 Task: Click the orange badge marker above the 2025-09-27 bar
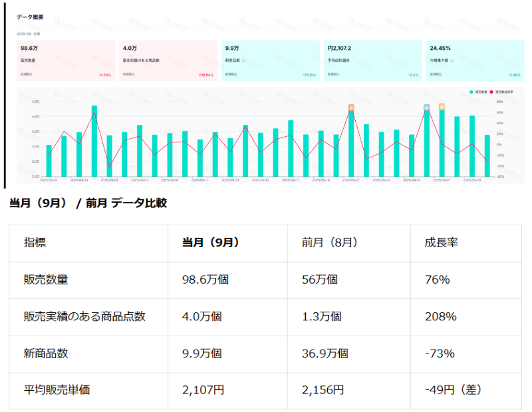click(442, 106)
